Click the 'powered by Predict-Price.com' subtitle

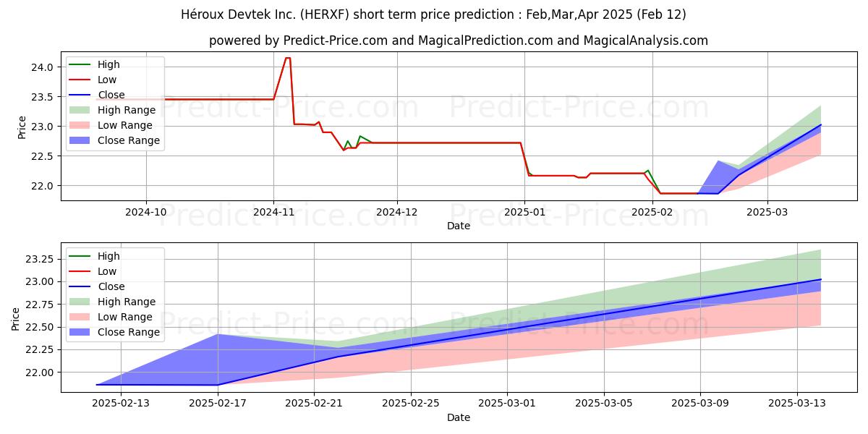[459, 41]
